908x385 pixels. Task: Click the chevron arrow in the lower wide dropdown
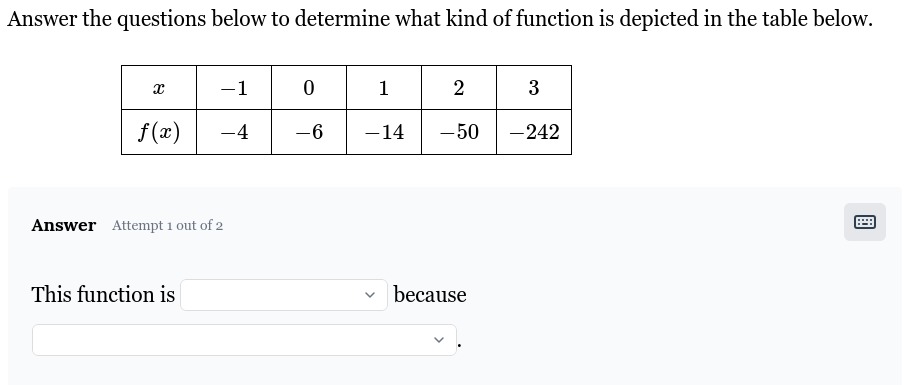click(439, 340)
